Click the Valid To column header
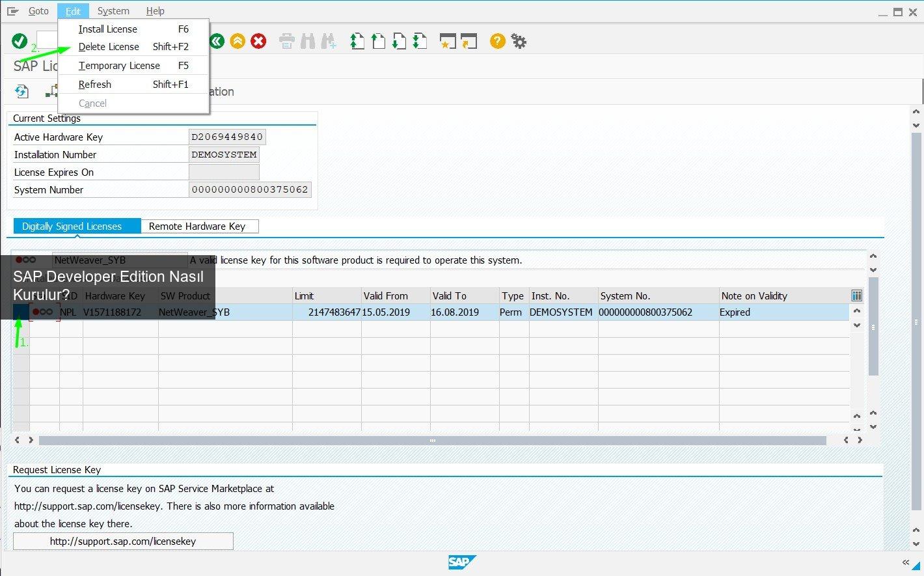The image size is (924, 576). [449, 296]
